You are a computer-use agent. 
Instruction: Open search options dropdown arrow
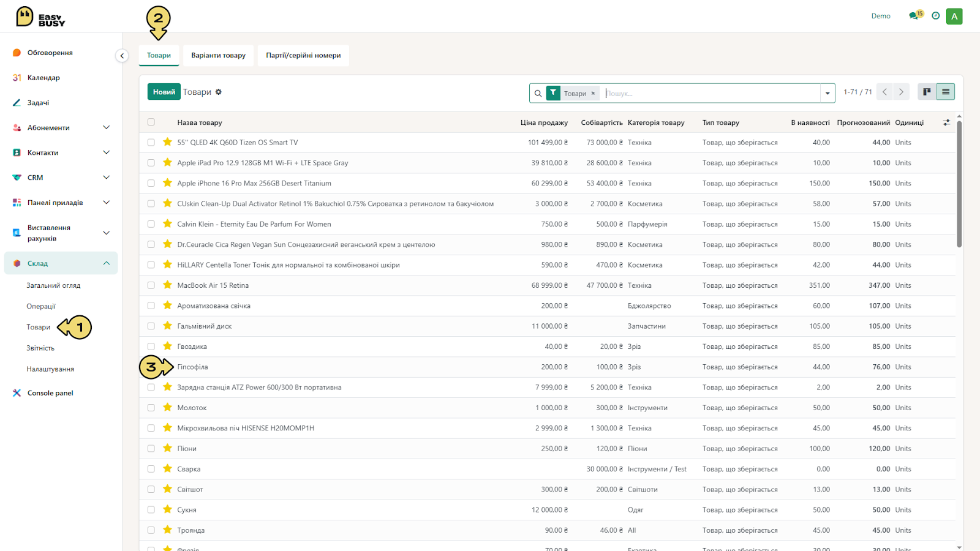tap(827, 93)
